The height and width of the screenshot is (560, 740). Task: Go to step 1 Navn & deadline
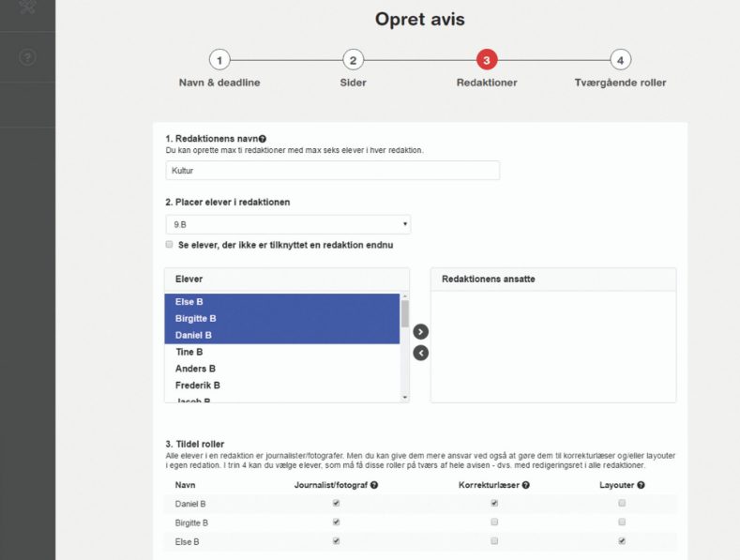click(x=219, y=60)
